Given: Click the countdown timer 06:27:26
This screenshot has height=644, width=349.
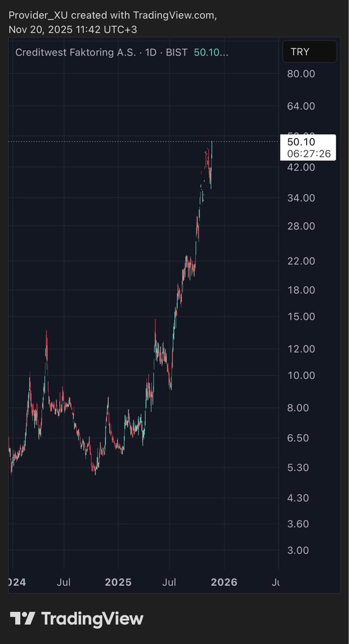Looking at the screenshot, I should [x=309, y=153].
